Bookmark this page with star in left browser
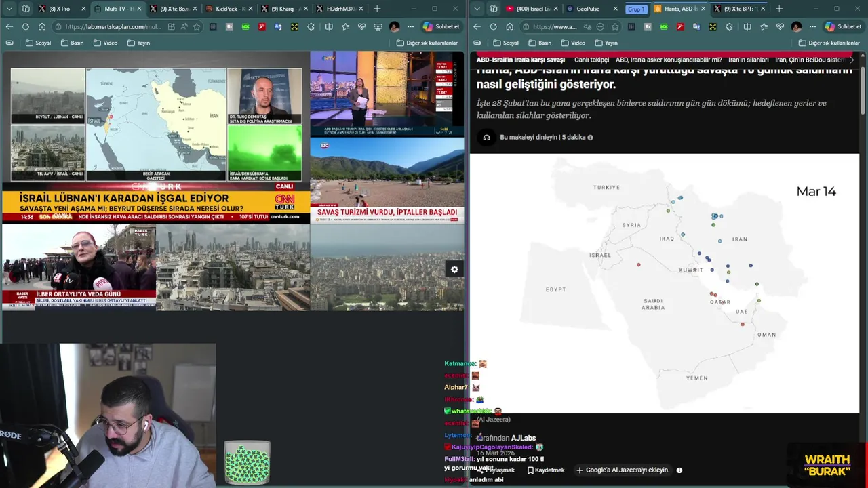The image size is (868, 488). click(197, 26)
